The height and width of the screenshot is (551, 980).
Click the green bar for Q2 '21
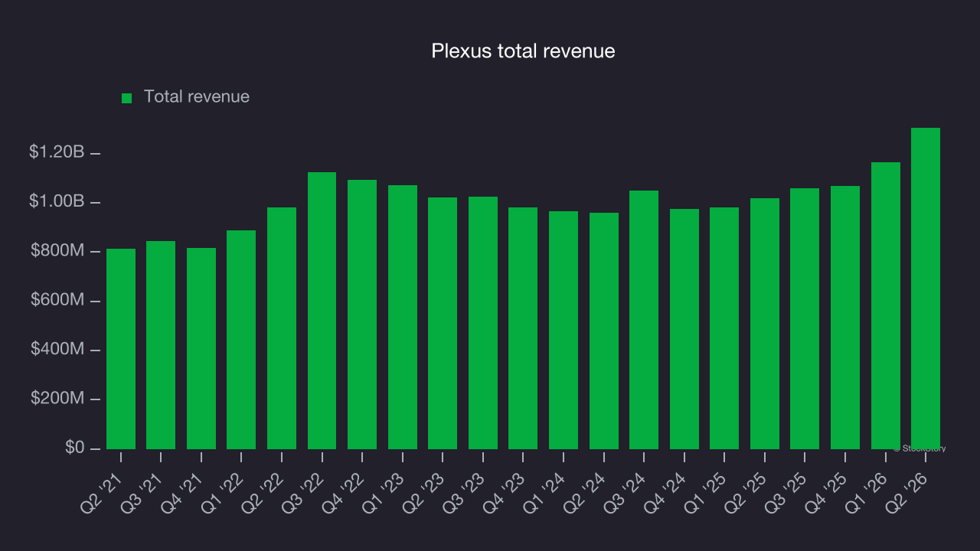pos(121,349)
